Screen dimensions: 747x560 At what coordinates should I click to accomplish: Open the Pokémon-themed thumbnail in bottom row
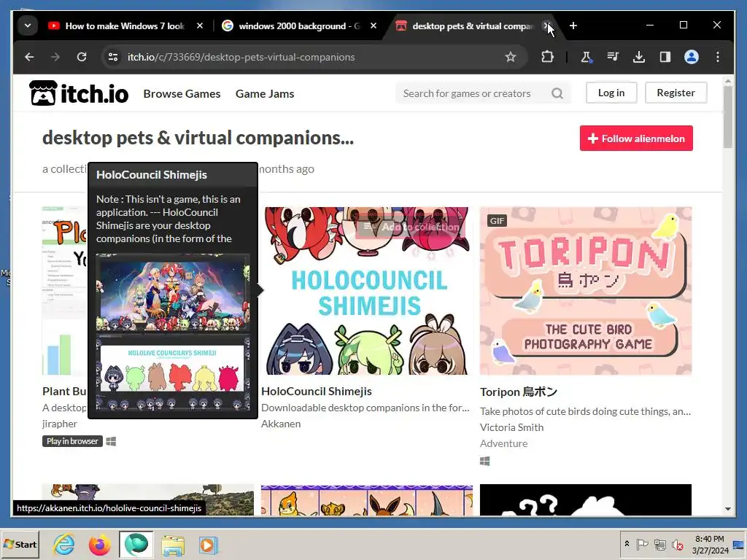[367, 500]
